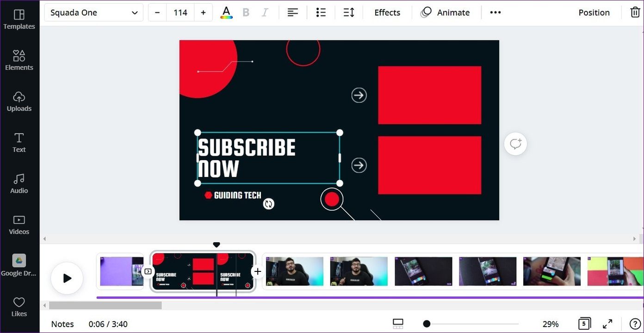Open the Elements panel

point(19,61)
